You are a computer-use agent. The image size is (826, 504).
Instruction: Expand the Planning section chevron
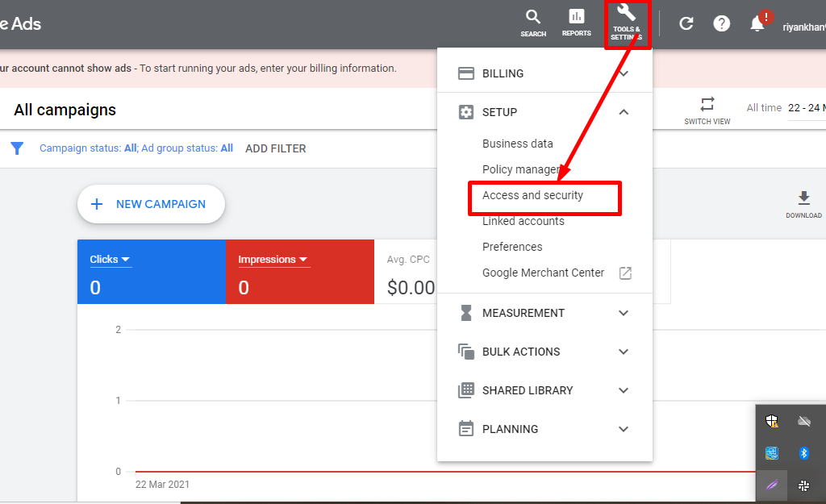(624, 429)
